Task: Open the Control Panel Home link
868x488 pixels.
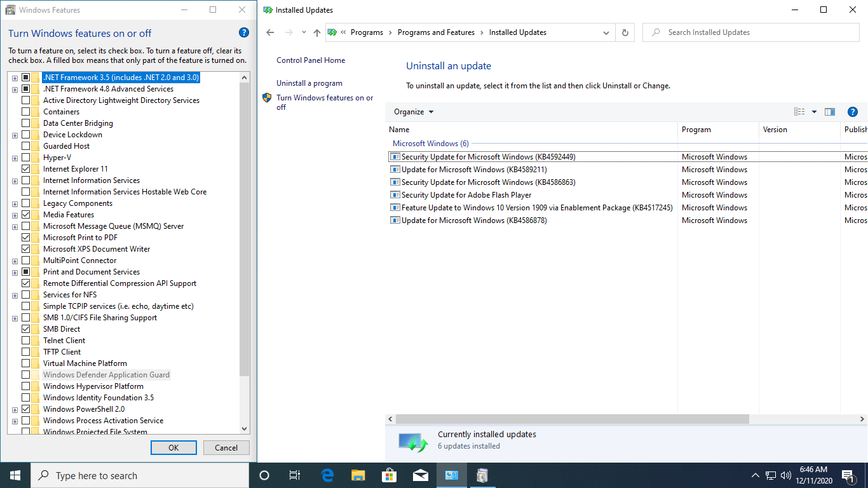Action: click(311, 60)
